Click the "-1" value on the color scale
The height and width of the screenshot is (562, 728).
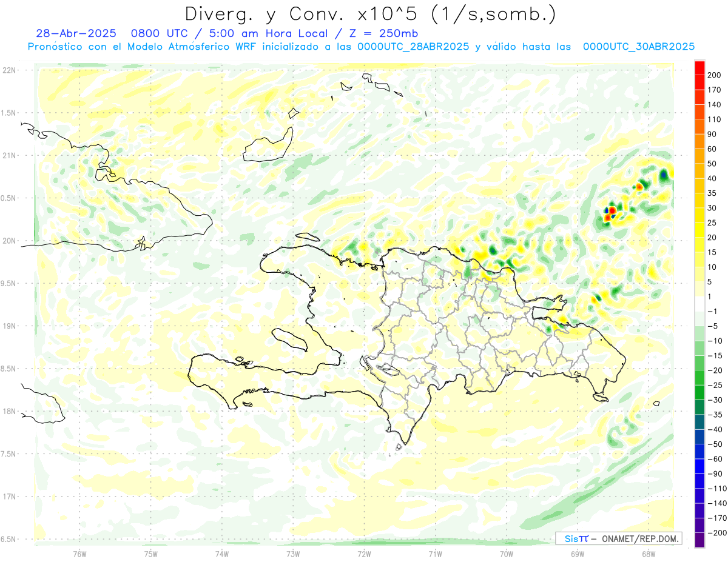[x=713, y=312]
